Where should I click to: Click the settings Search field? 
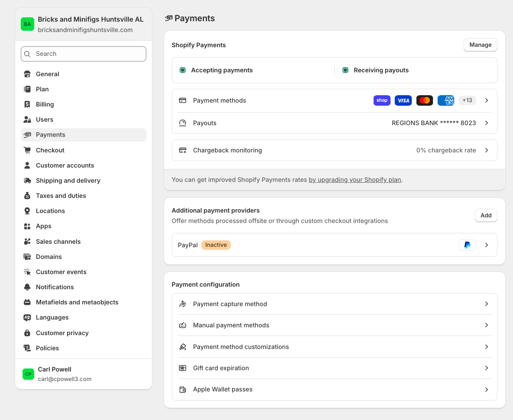[84, 54]
